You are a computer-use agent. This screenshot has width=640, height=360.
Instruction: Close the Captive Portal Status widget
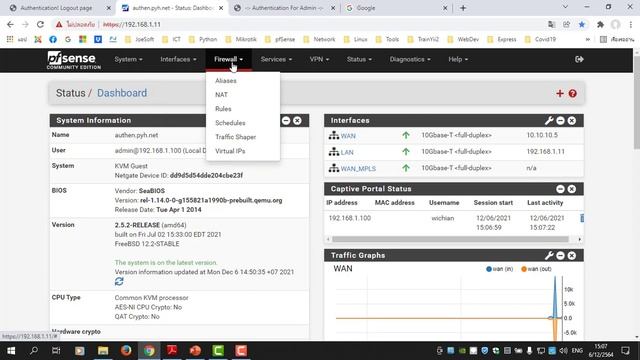(x=572, y=189)
